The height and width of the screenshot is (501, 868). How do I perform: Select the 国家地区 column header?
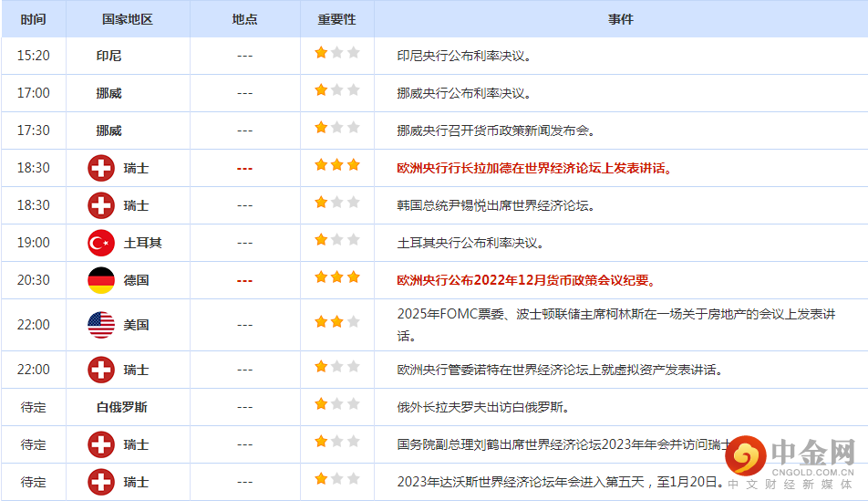click(x=128, y=19)
